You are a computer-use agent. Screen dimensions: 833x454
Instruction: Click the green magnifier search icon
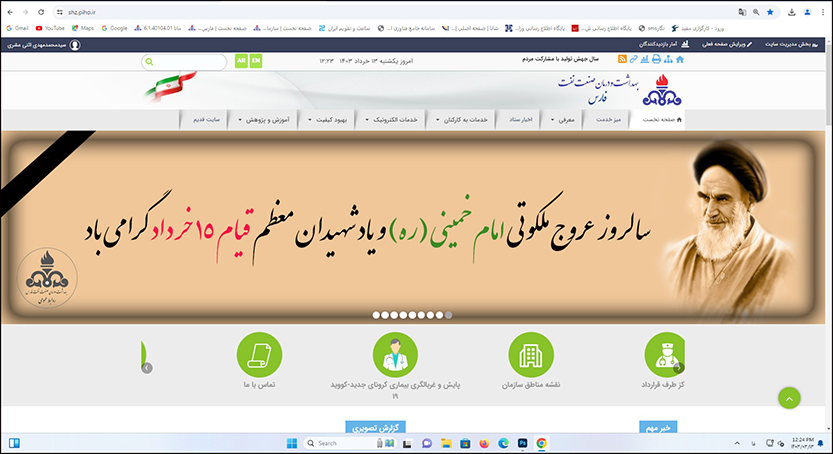tap(149, 62)
